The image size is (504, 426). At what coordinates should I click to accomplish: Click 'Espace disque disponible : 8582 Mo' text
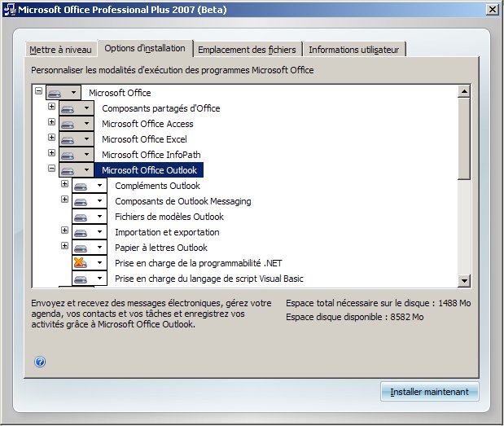point(354,317)
